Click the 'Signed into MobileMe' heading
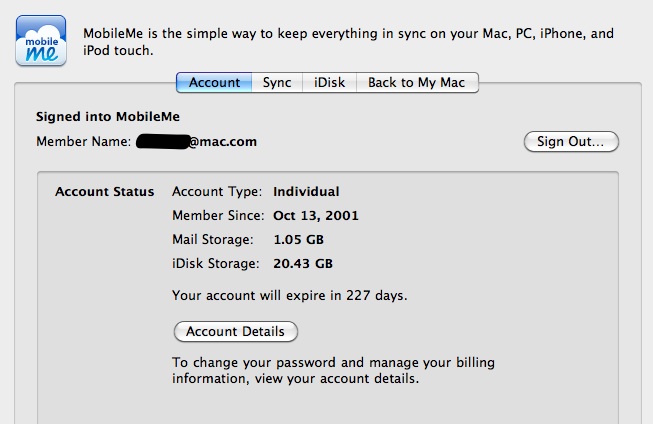Screen dimensions: 653x424 (108, 117)
